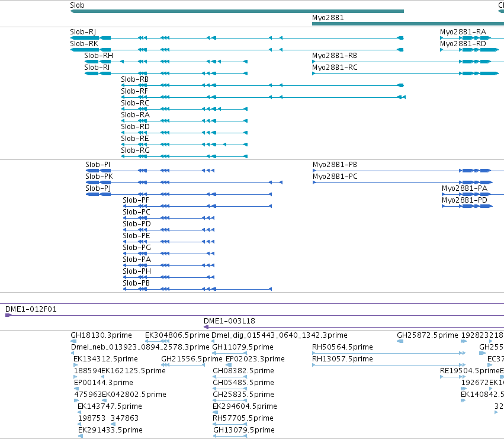This screenshot has width=504, height=439.
Task: Click the 347863 EST label
Action: pyautogui.click(x=125, y=418)
